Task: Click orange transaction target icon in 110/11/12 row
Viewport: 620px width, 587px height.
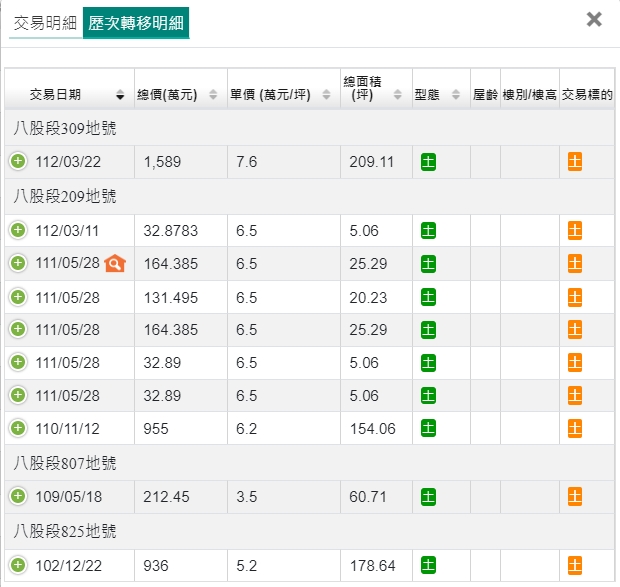Action: point(575,428)
